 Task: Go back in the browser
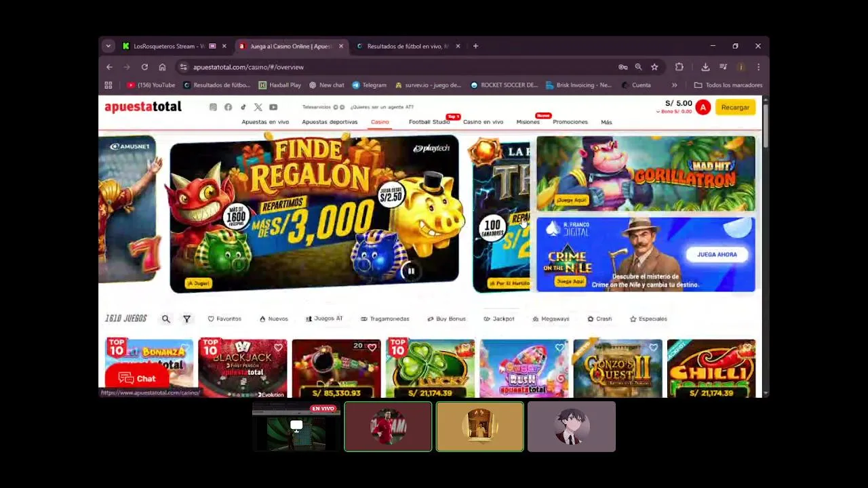109,67
